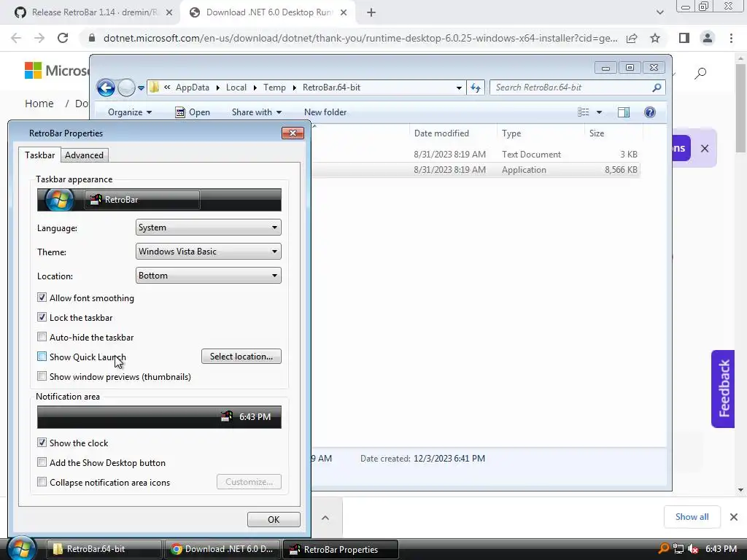Click the Chrome reload page icon
The image size is (747, 560).
point(63,38)
